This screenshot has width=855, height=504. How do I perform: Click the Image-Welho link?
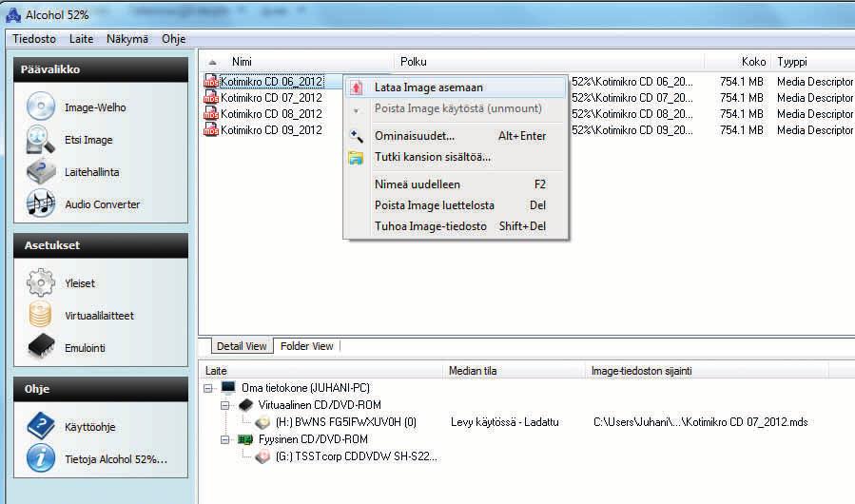coord(95,107)
